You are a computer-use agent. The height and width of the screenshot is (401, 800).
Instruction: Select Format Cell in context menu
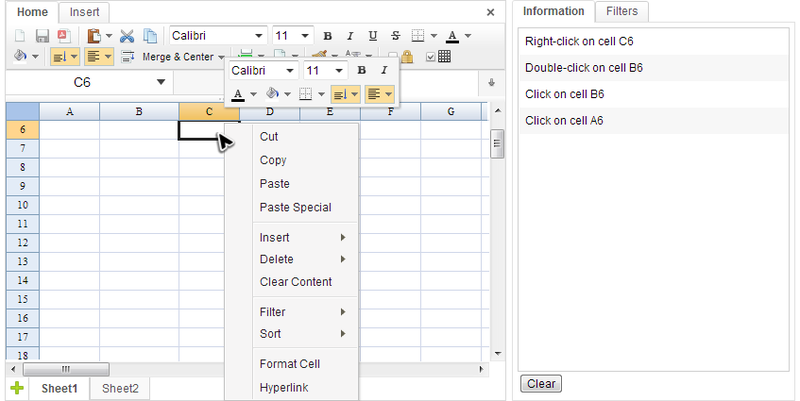point(291,364)
